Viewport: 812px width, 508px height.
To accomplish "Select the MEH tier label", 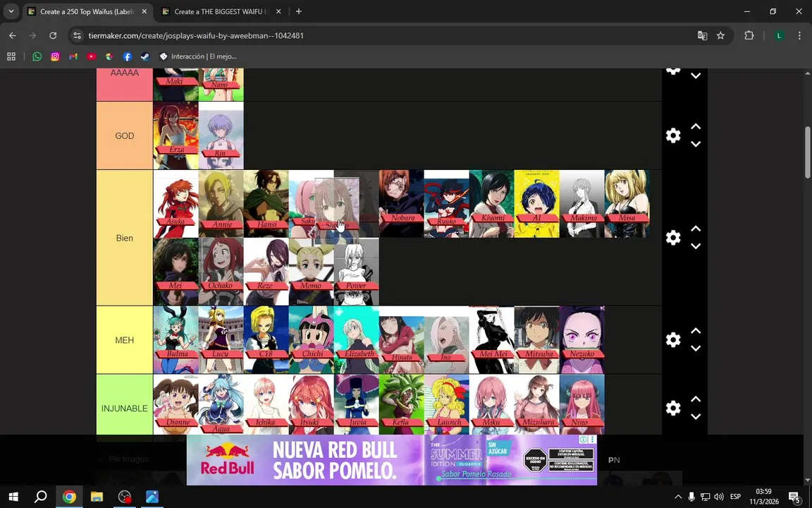I will (124, 340).
